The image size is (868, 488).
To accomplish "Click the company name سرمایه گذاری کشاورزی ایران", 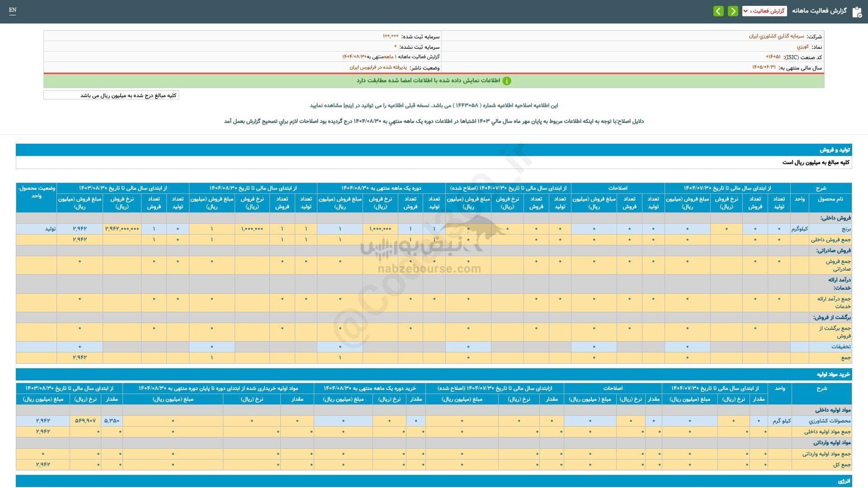I will pos(776,36).
